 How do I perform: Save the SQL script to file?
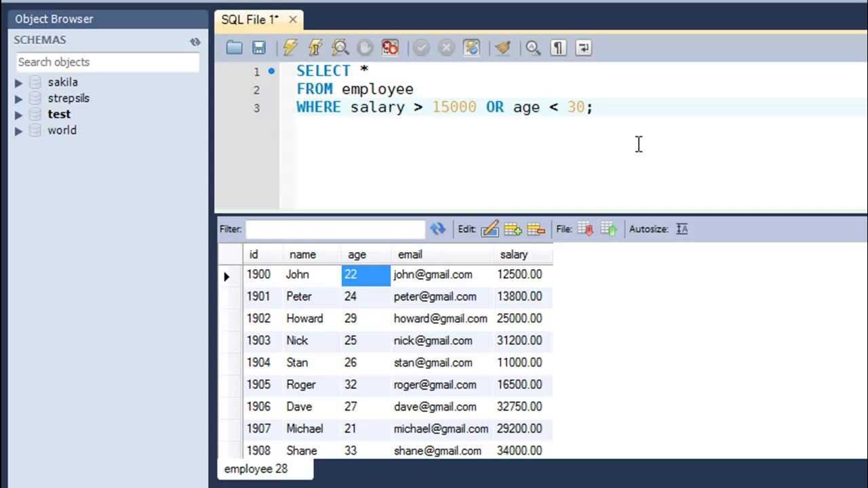coord(258,47)
